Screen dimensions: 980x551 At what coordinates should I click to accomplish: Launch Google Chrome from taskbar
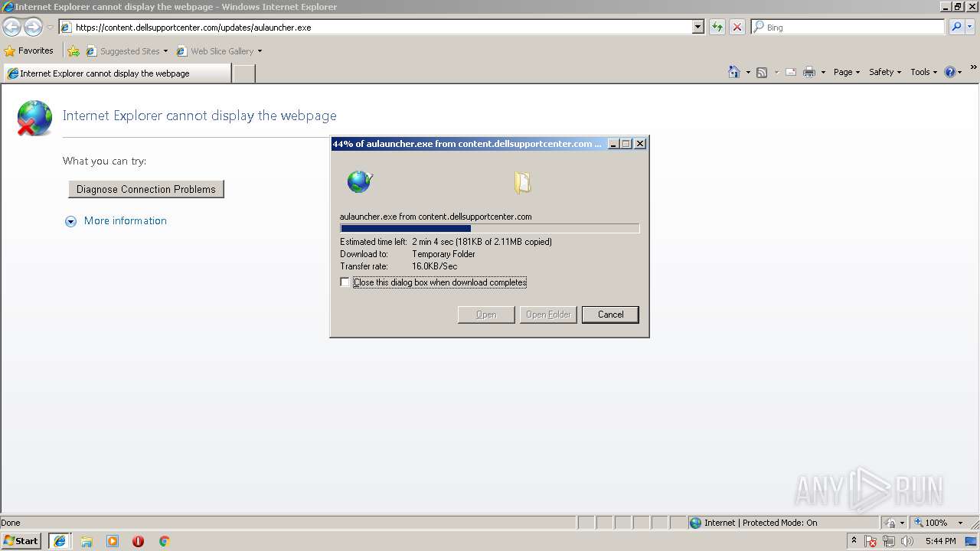pos(164,541)
